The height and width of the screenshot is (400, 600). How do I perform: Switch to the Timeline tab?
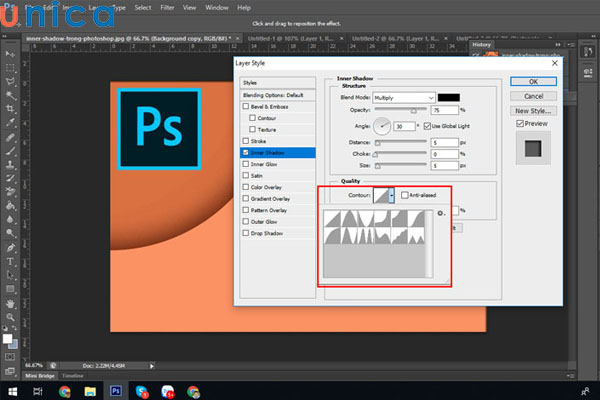(73, 375)
